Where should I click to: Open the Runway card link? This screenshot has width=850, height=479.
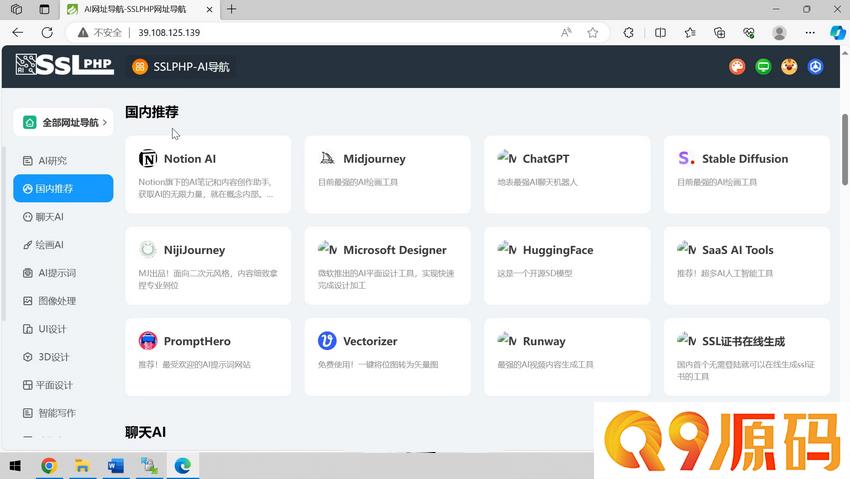click(567, 357)
